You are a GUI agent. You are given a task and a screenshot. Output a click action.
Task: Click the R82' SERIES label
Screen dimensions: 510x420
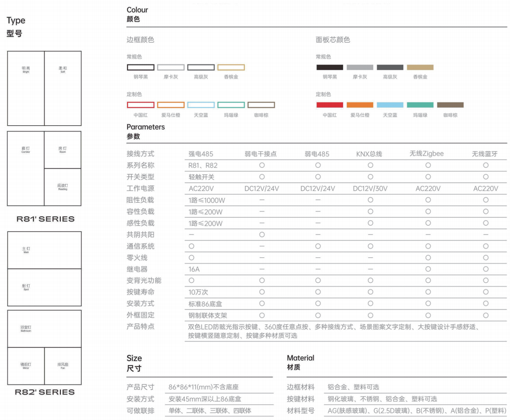tap(44, 392)
